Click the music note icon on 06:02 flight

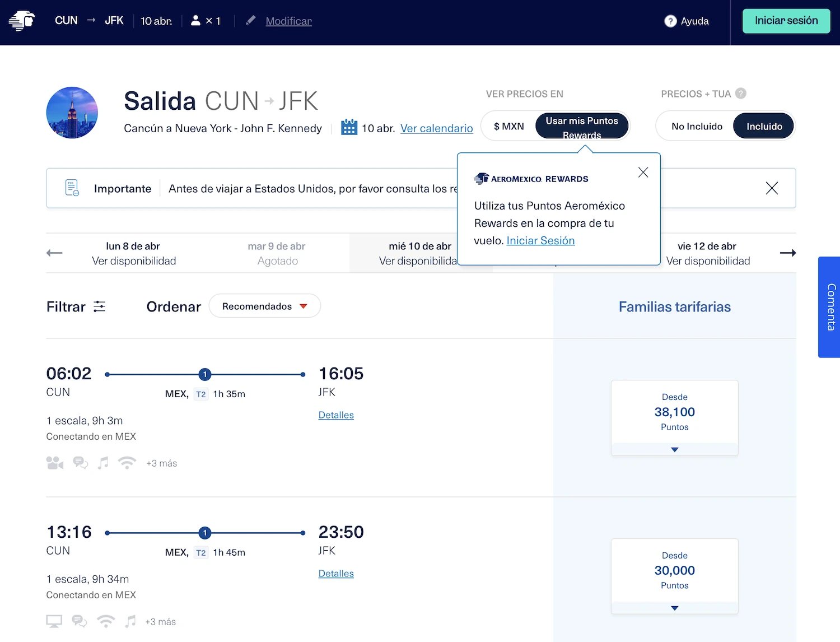point(103,463)
